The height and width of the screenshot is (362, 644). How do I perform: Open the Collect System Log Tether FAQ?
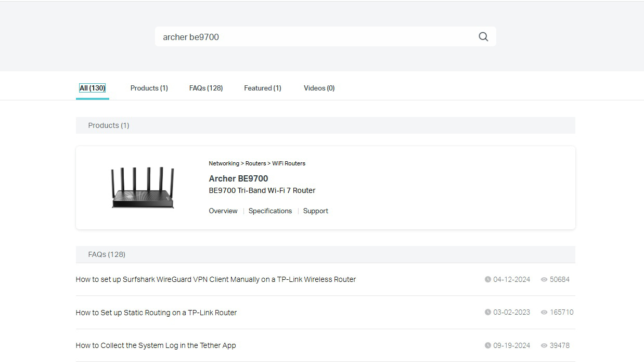[156, 345]
